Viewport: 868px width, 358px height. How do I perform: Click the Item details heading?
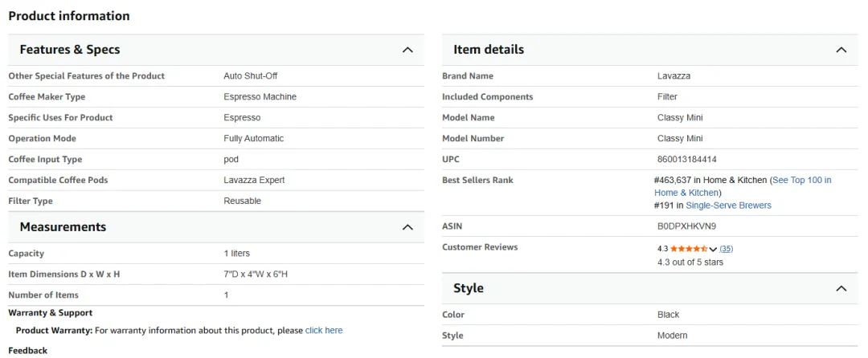pyautogui.click(x=489, y=50)
